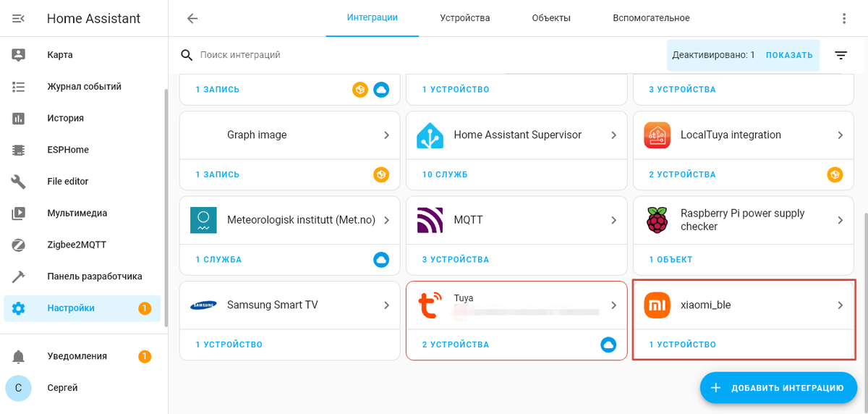Expand the Tuya card chevron
The height and width of the screenshot is (414, 868).
[x=614, y=305]
